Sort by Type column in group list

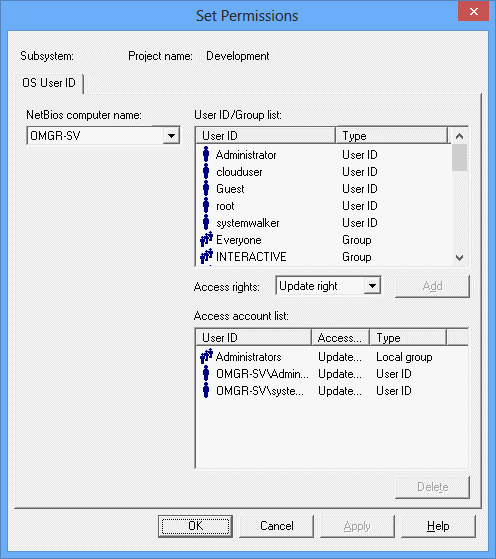(x=391, y=135)
